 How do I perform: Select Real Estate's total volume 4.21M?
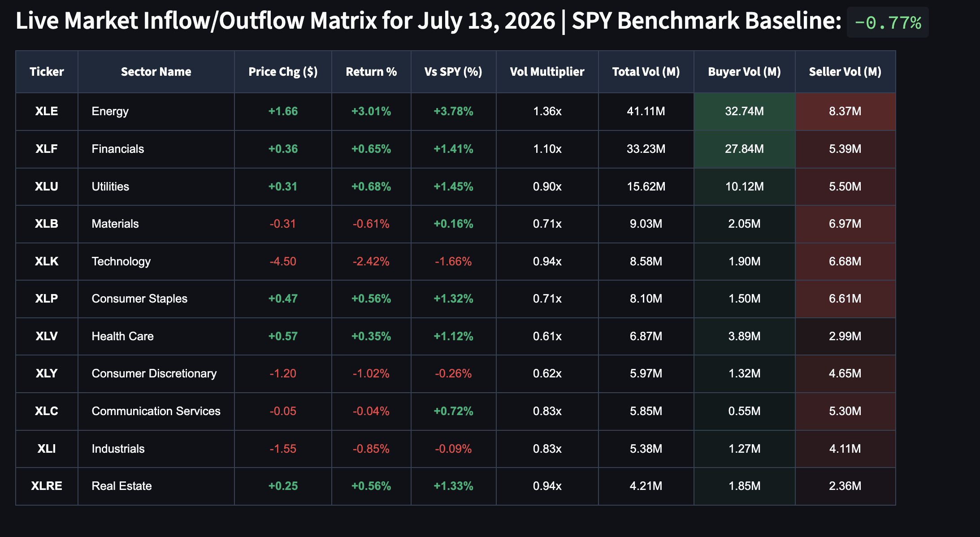click(x=646, y=486)
